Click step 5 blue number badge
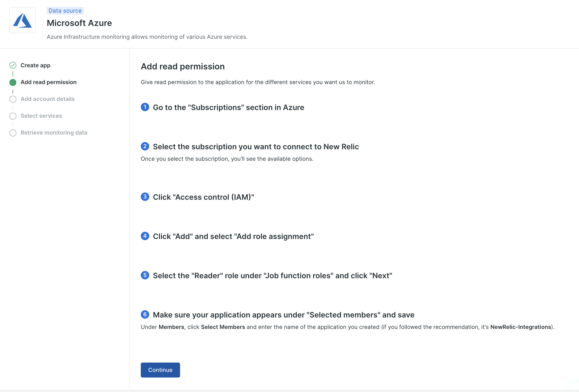The image size is (579, 392). click(x=145, y=275)
